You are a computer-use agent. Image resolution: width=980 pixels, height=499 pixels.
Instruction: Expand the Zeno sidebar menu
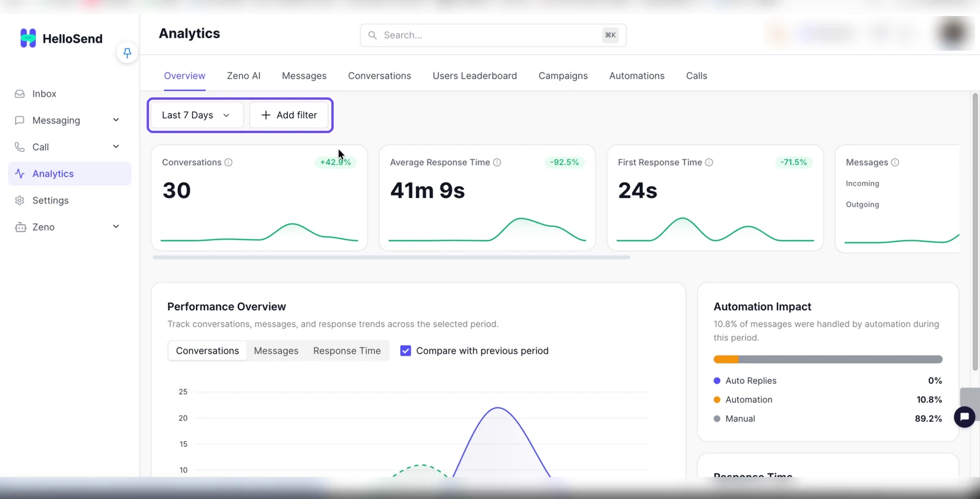pos(116,227)
